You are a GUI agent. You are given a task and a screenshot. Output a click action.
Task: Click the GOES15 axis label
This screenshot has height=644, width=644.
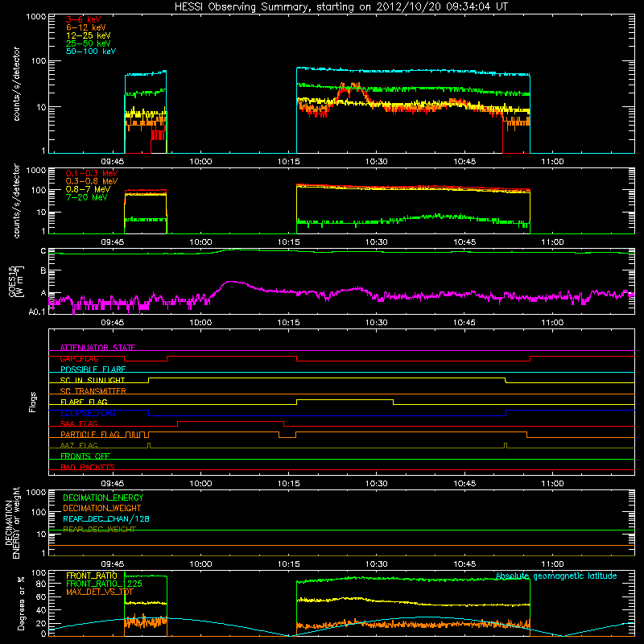[16, 281]
